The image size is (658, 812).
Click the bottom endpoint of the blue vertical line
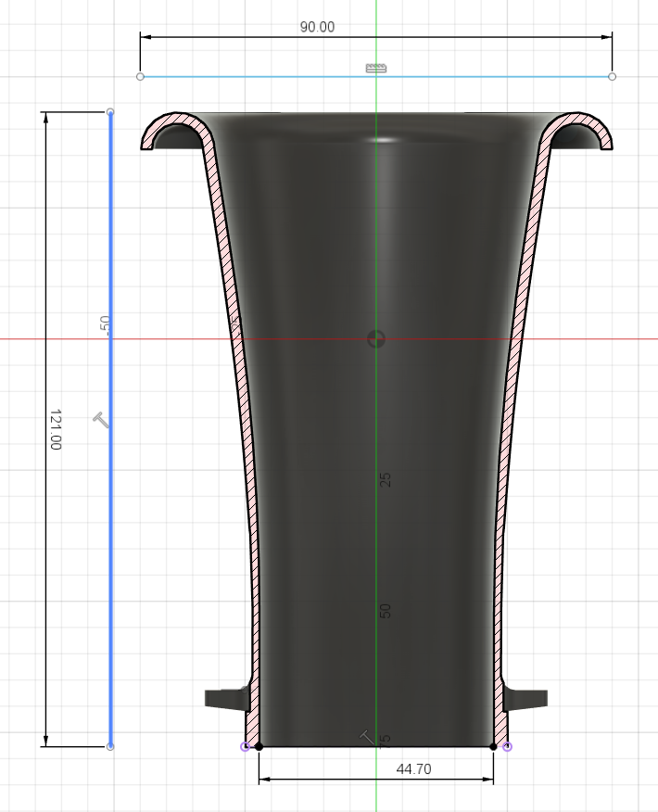[110, 746]
